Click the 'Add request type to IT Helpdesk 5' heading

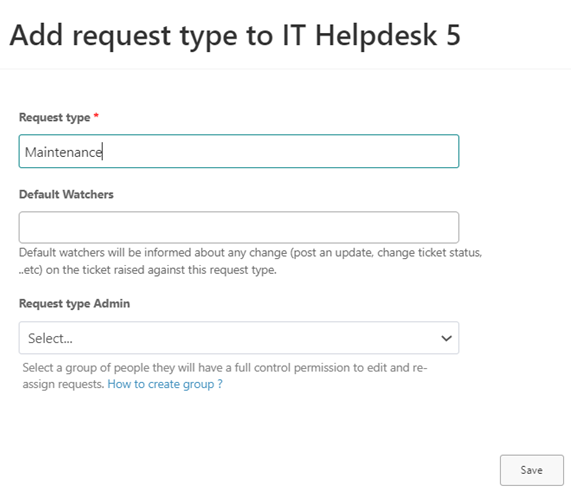click(235, 36)
